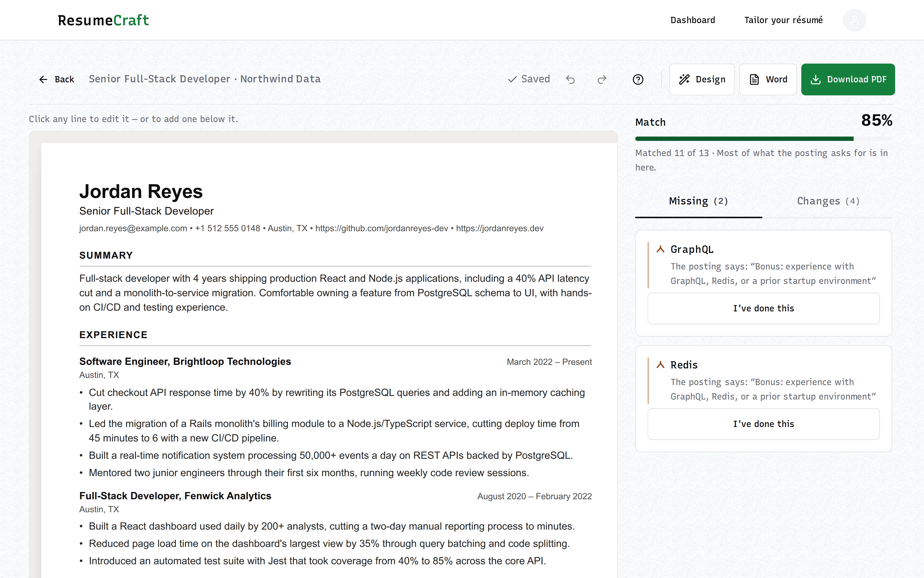Screen dimensions: 924x578
Task: Click the Redis warning caret icon
Action: [x=660, y=365]
